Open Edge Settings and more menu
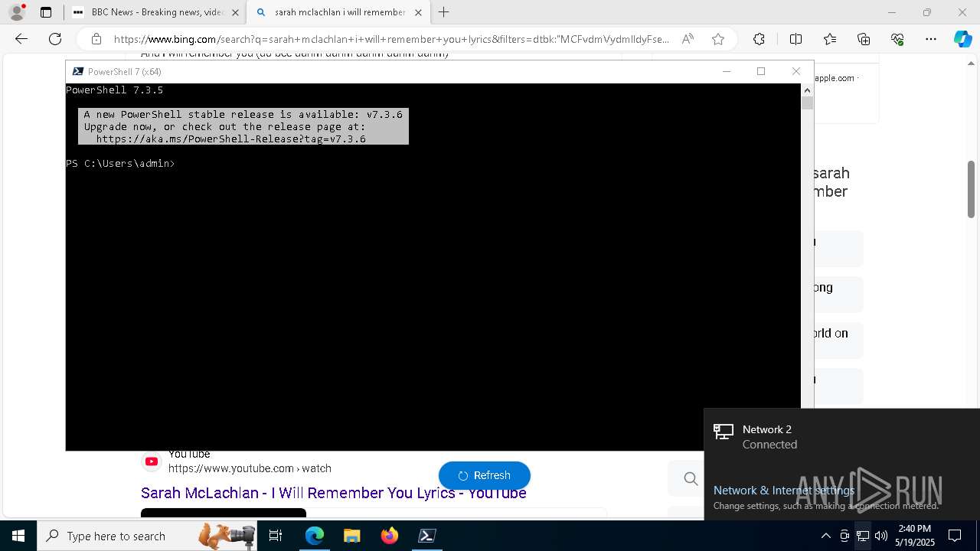This screenshot has height=551, width=980. pos(931,39)
